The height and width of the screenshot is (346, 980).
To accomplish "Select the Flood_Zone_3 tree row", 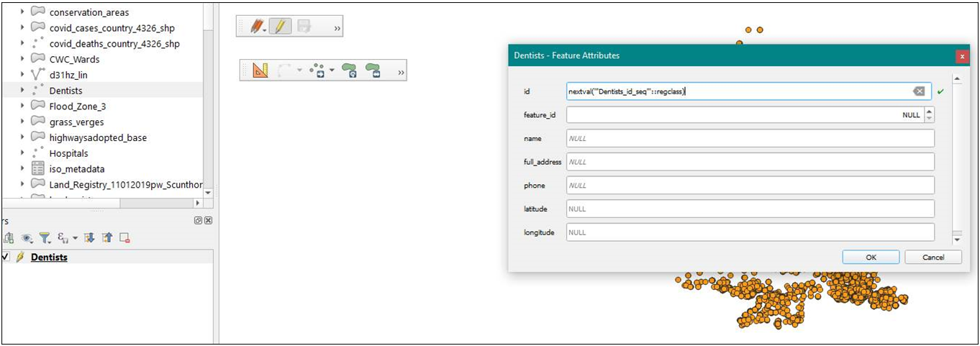I will pyautogui.click(x=101, y=106).
